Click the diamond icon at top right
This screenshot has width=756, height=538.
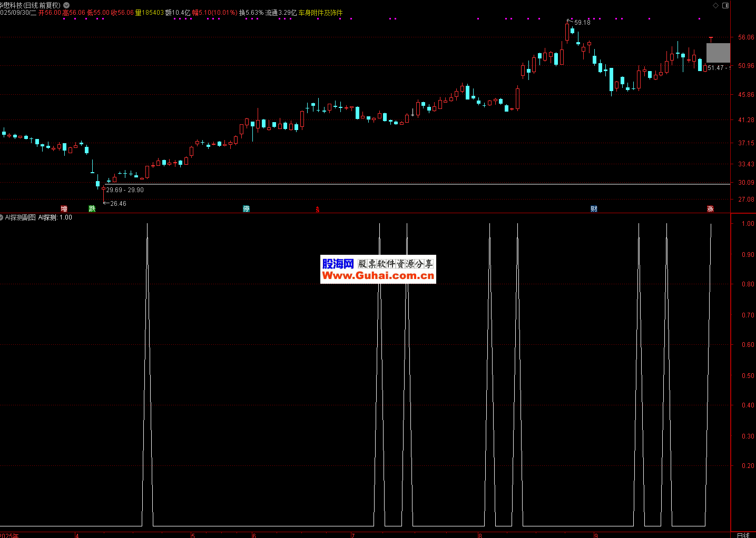click(x=715, y=5)
